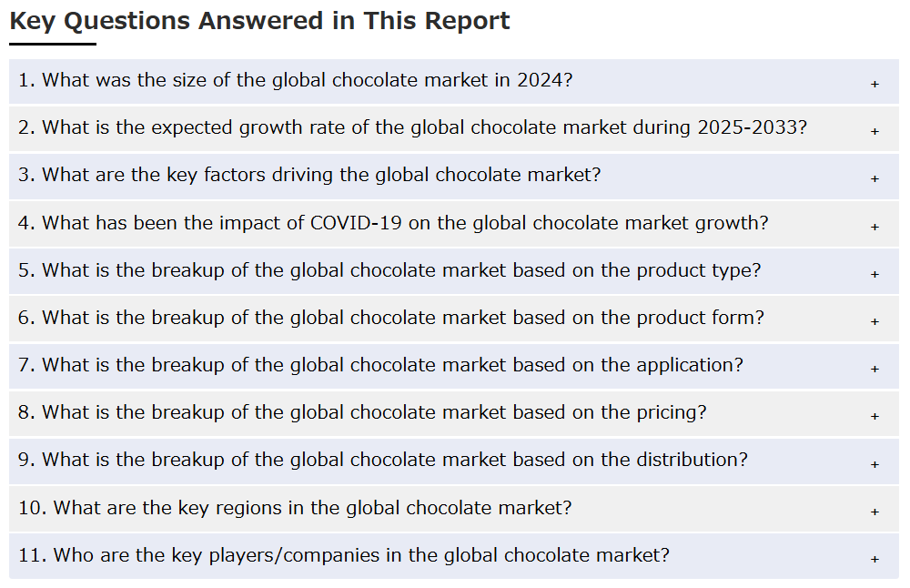Click plus icon on distribution breakup question

pos(875,464)
